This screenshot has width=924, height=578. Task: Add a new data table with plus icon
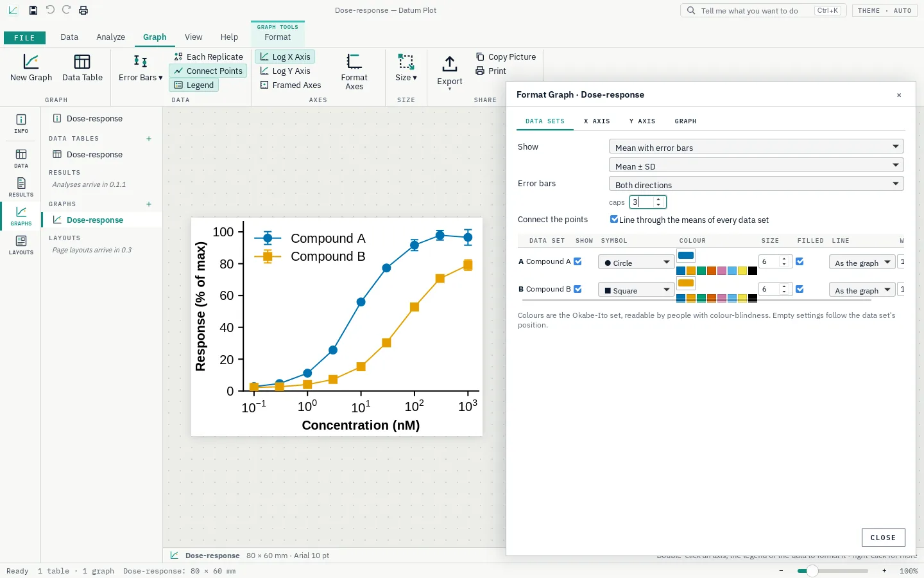pyautogui.click(x=149, y=139)
